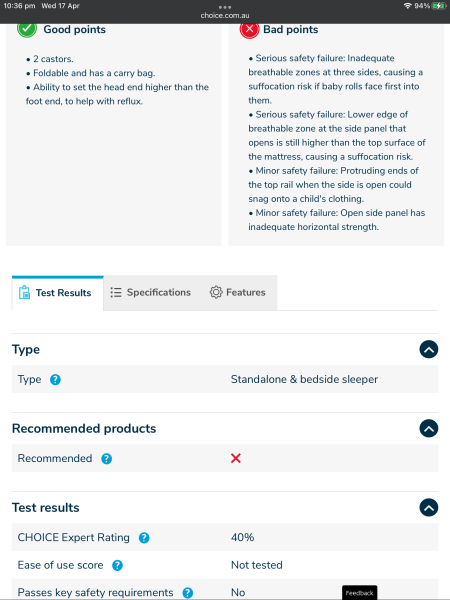Open the help icon next to Type
Image resolution: width=450 pixels, height=600 pixels.
(x=55, y=380)
